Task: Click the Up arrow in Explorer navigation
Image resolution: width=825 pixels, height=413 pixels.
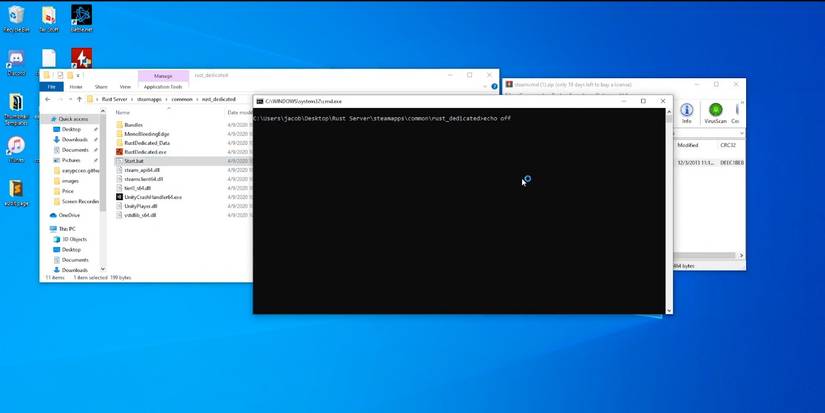Action: tap(78, 99)
